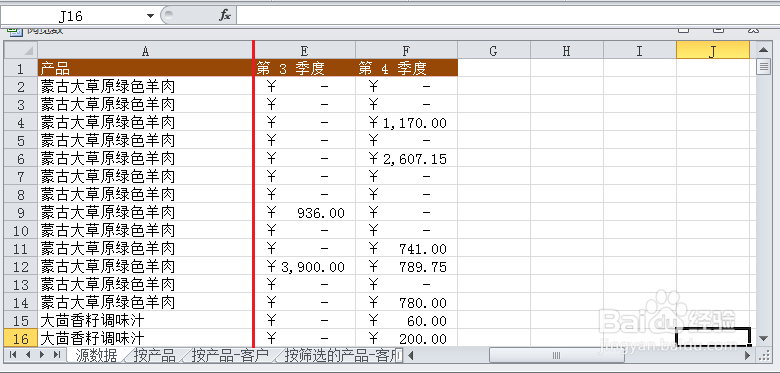Screen dimensions: 780x373
Task: Select column F header
Action: 406,50
